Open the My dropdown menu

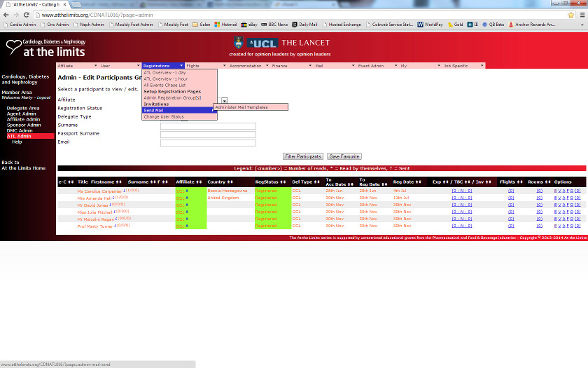tap(421, 66)
